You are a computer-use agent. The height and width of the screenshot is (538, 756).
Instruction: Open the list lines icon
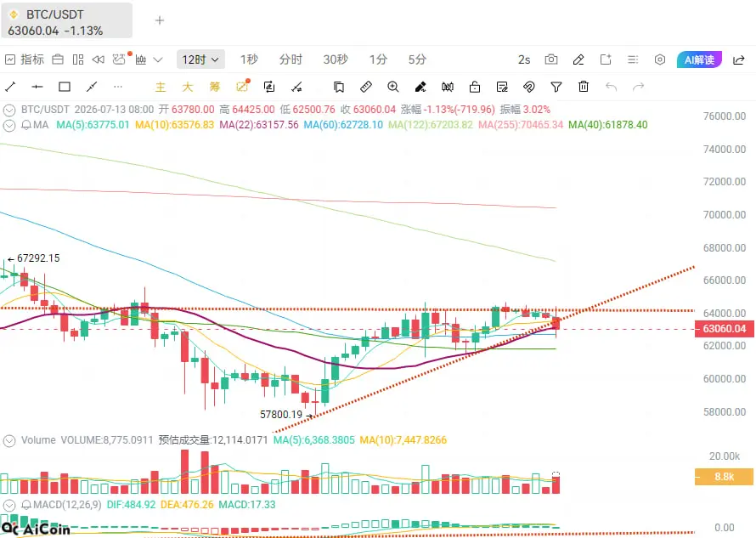[x=633, y=59]
